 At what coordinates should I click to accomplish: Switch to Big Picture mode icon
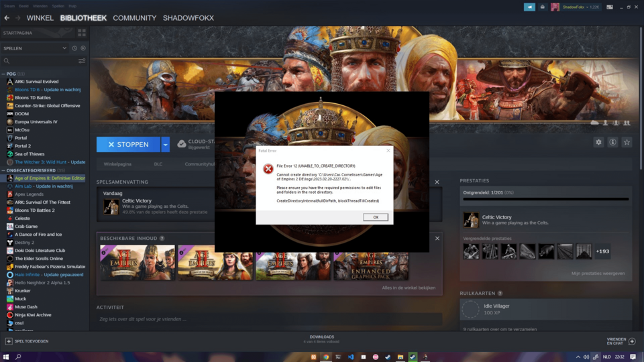coord(610,7)
